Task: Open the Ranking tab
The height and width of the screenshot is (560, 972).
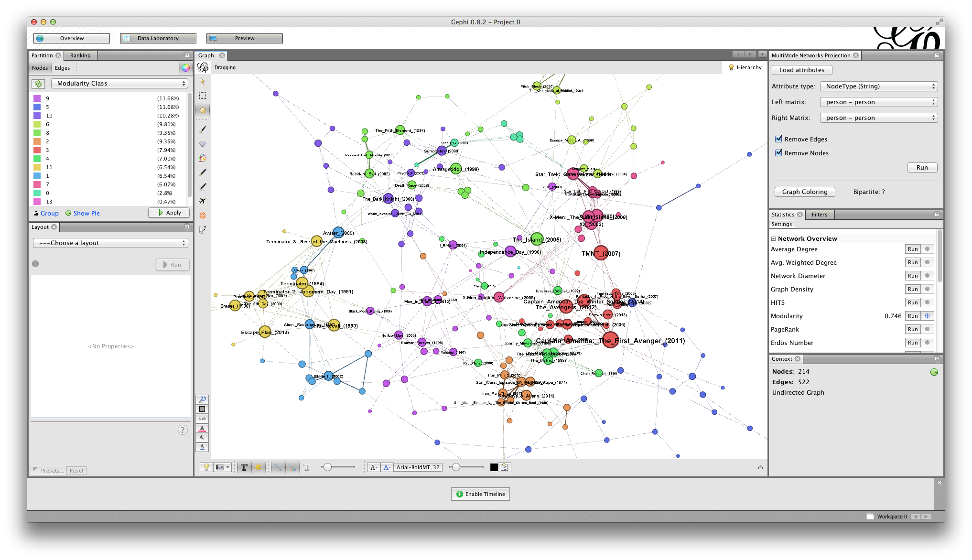Action: pyautogui.click(x=80, y=55)
